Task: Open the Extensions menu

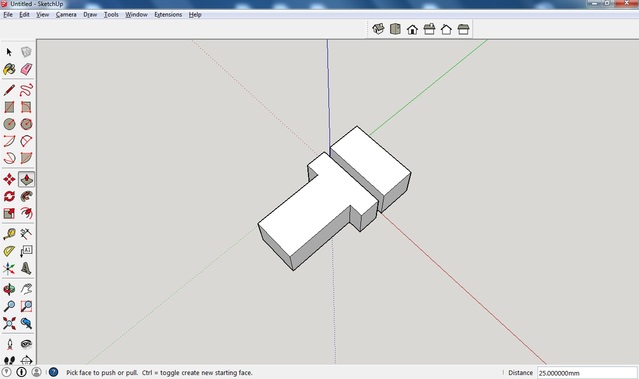Action: click(x=168, y=15)
